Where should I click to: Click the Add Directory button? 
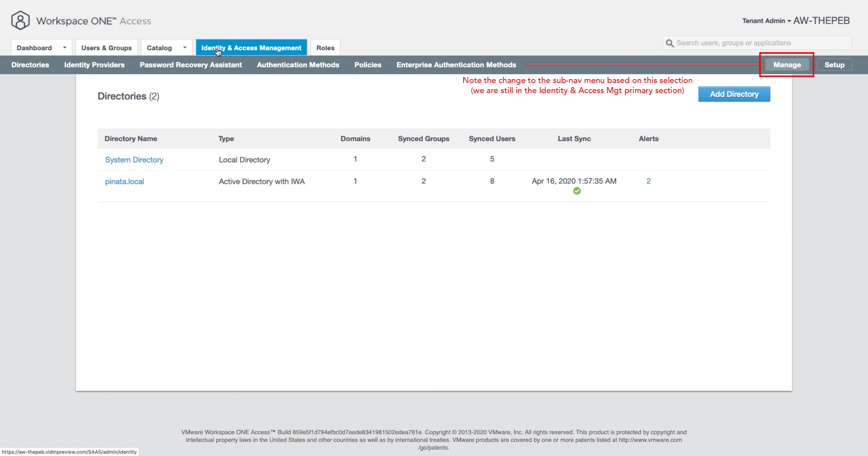734,94
